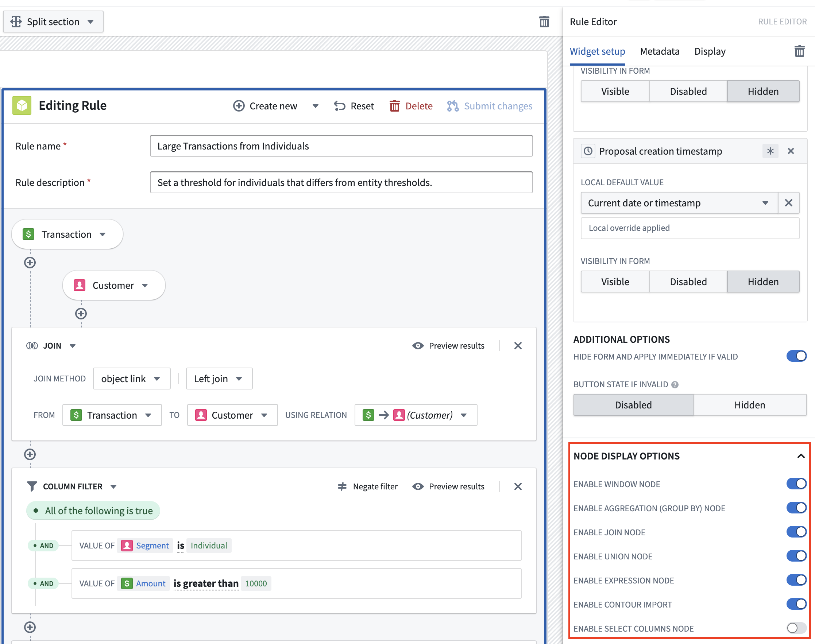Clear the Current date or timestamp default
Viewport: 815px width, 644px height.
tap(789, 203)
